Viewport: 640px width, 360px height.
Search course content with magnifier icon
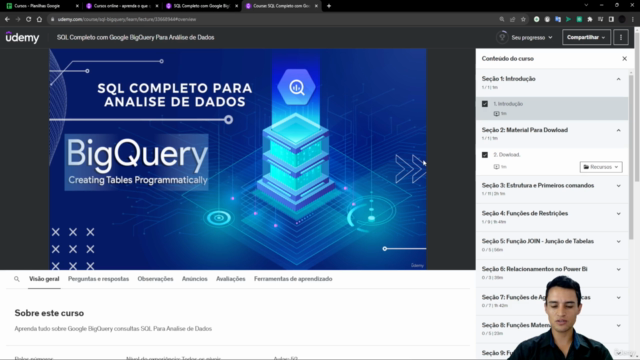pos(17,279)
